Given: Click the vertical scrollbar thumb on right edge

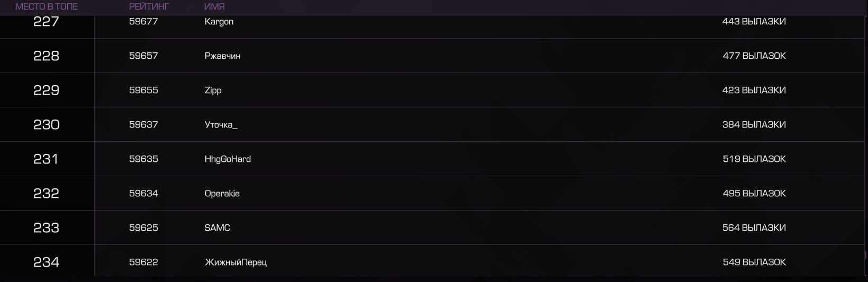Looking at the screenshot, I should (x=866, y=256).
